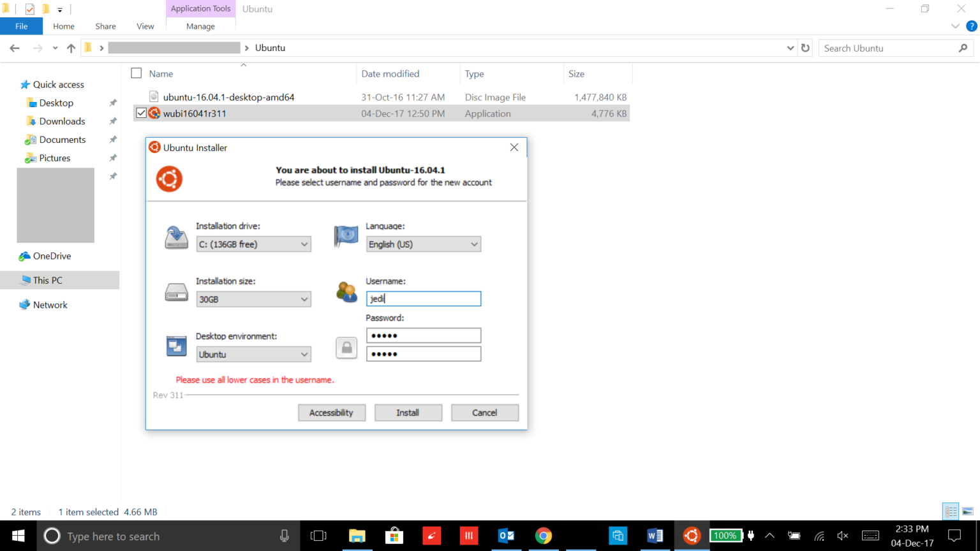Open the Language dropdown

pyautogui.click(x=424, y=244)
